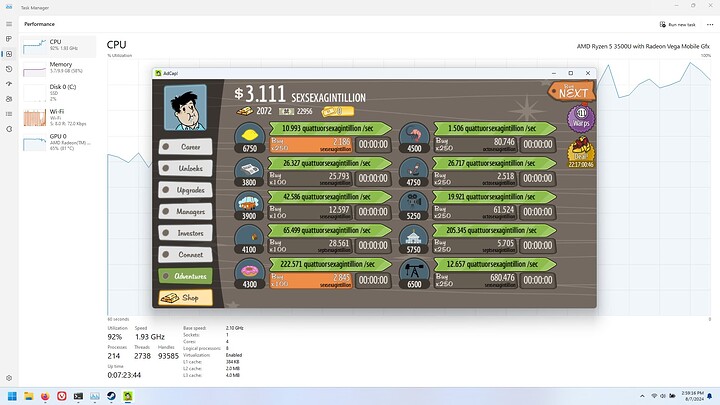
Task: Buy x250 movie studios for 61.524
Action: coord(475,212)
